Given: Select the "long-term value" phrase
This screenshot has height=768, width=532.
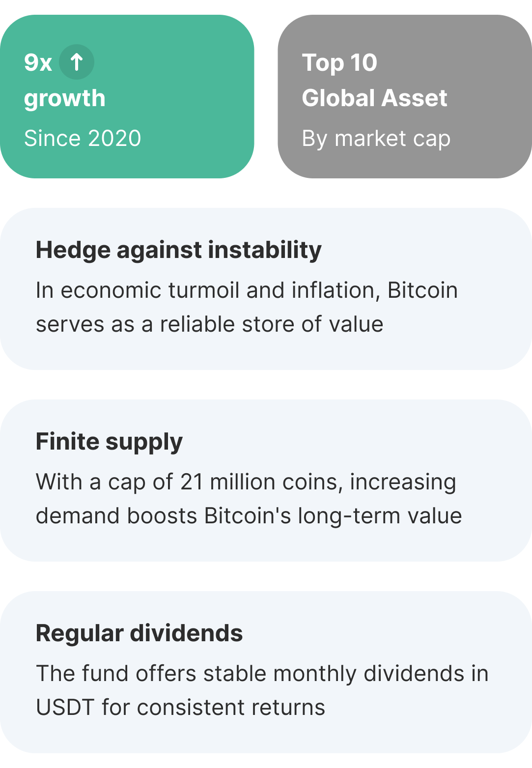Looking at the screenshot, I should pos(380,516).
